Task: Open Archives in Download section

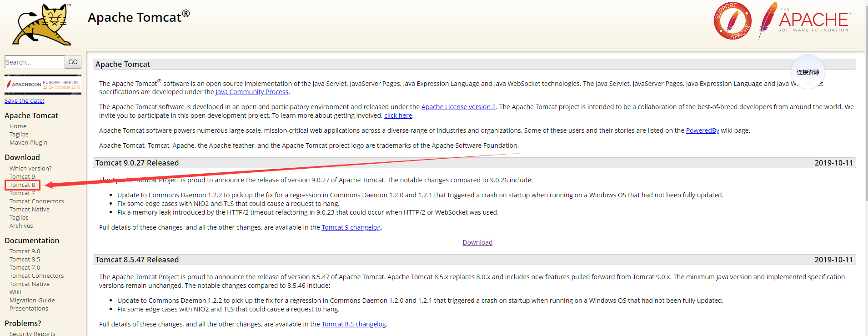Action: pyautogui.click(x=21, y=226)
